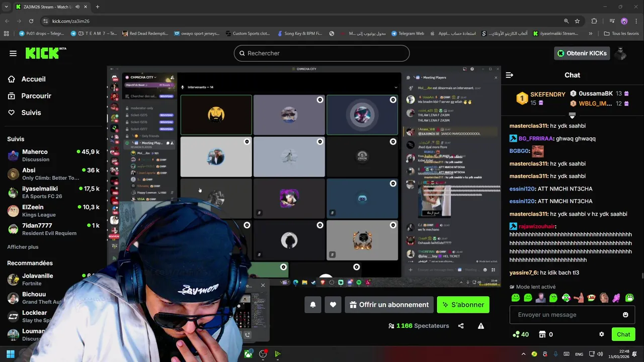Open the shop icon showing 0
Screen dimensions: 644x362
(546, 334)
